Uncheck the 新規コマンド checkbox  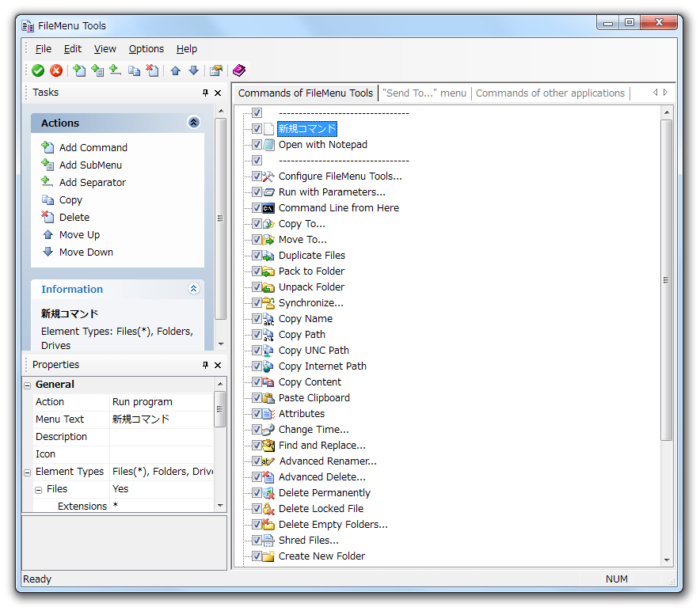[x=257, y=129]
